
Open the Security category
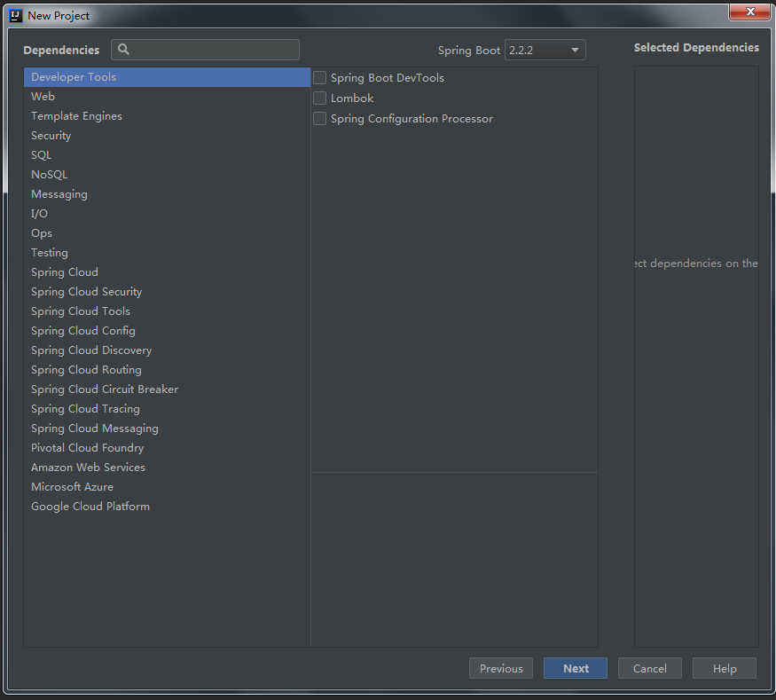168,136
